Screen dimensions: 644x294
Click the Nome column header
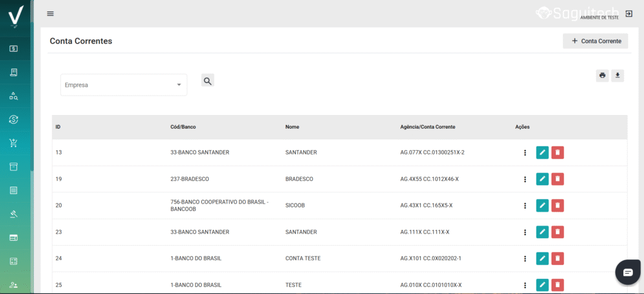(292, 127)
